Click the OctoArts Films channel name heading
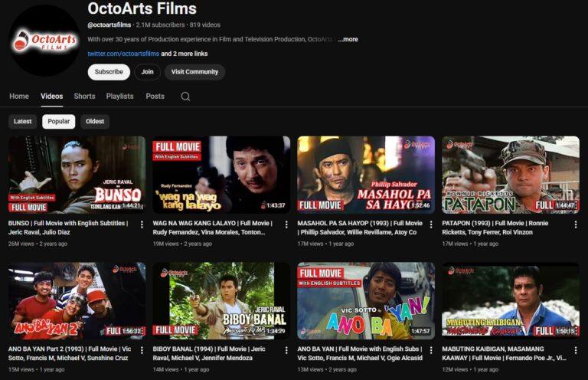 point(142,8)
